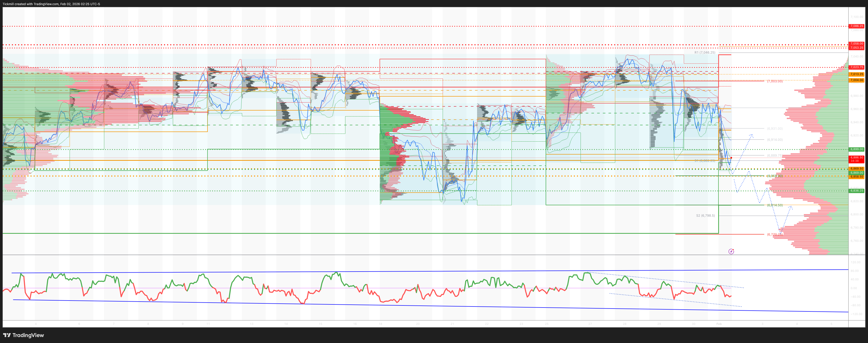Select the green 6,836.25 price label

[857, 191]
